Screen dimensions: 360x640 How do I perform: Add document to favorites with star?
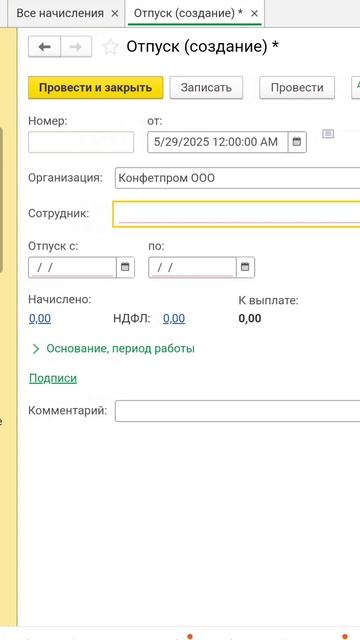pos(110,47)
